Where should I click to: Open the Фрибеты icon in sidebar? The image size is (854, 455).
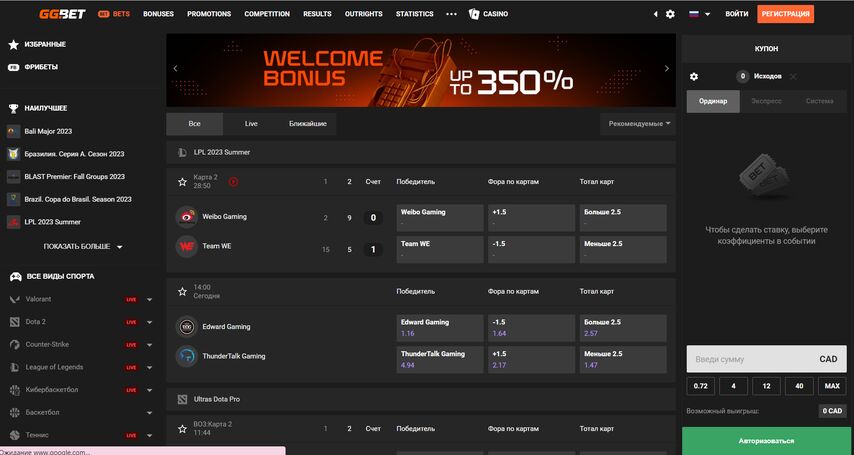coord(14,67)
